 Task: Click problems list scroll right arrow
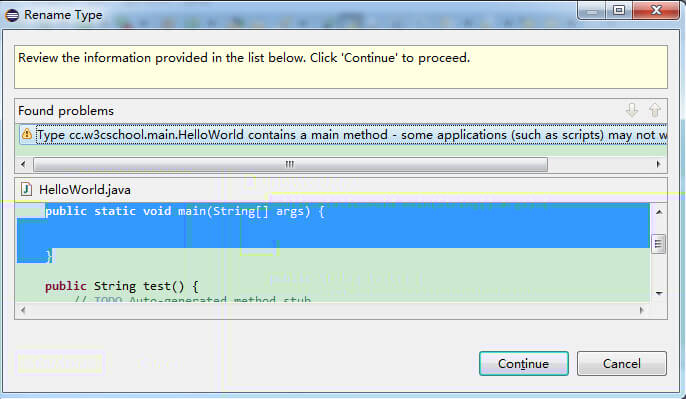click(658, 164)
